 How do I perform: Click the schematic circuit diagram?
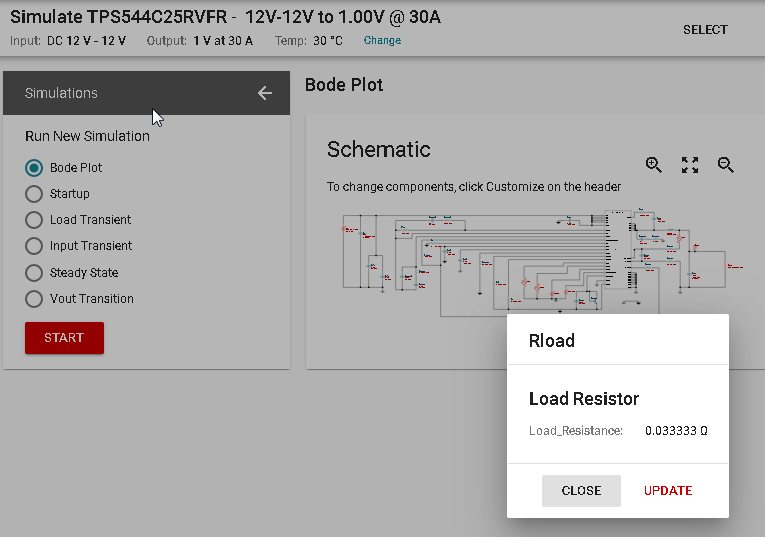coord(543,262)
